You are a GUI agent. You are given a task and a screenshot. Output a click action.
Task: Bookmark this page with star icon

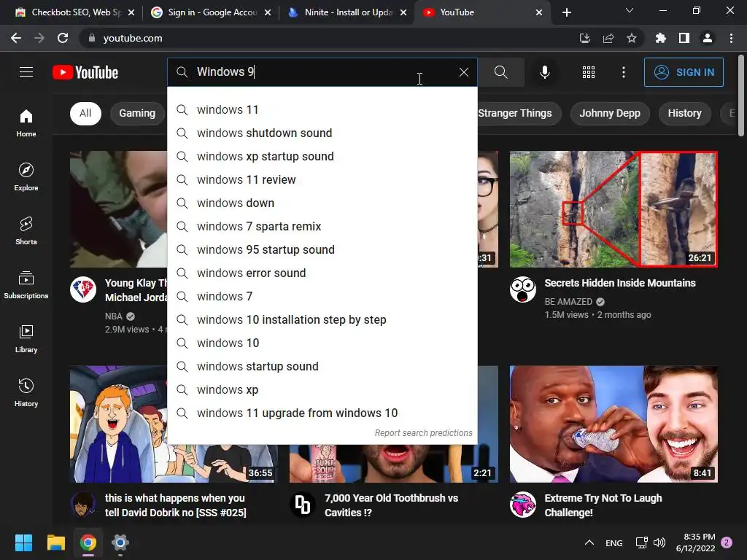coord(632,38)
